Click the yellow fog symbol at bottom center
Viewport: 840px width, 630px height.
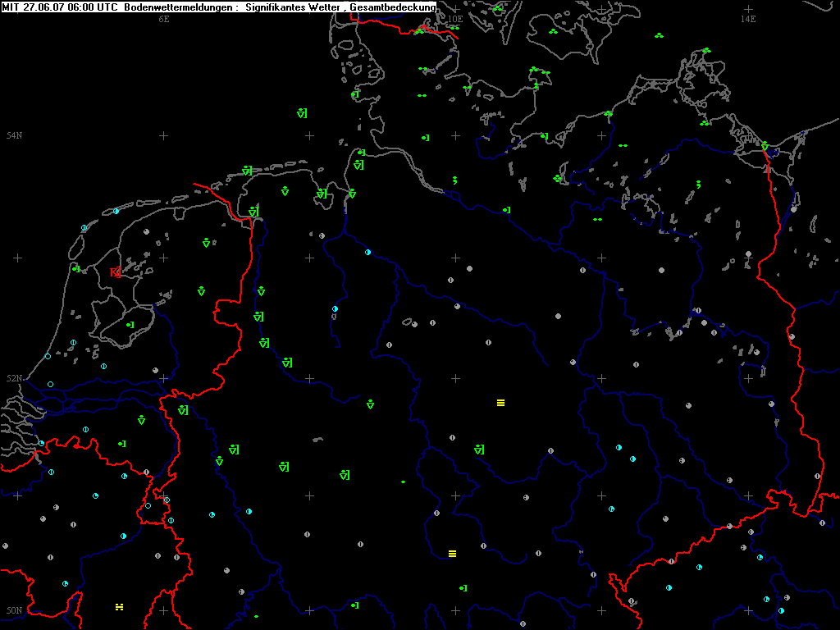(452, 554)
